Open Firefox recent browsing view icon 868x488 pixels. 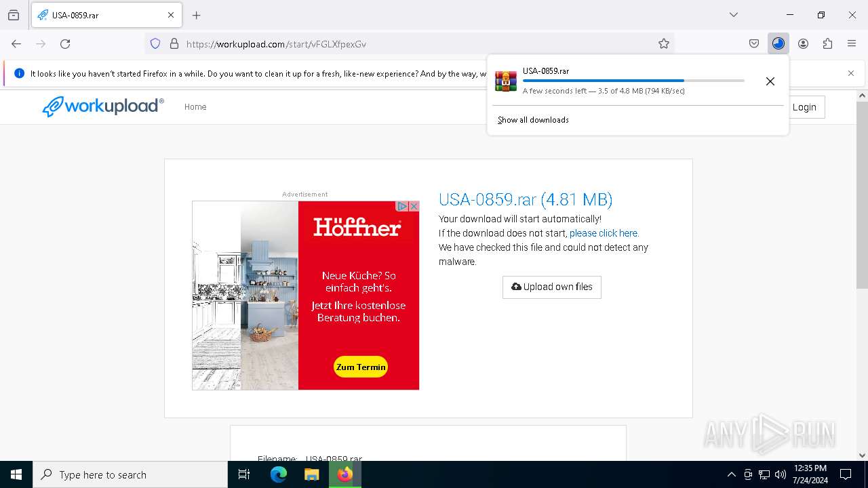click(x=14, y=15)
